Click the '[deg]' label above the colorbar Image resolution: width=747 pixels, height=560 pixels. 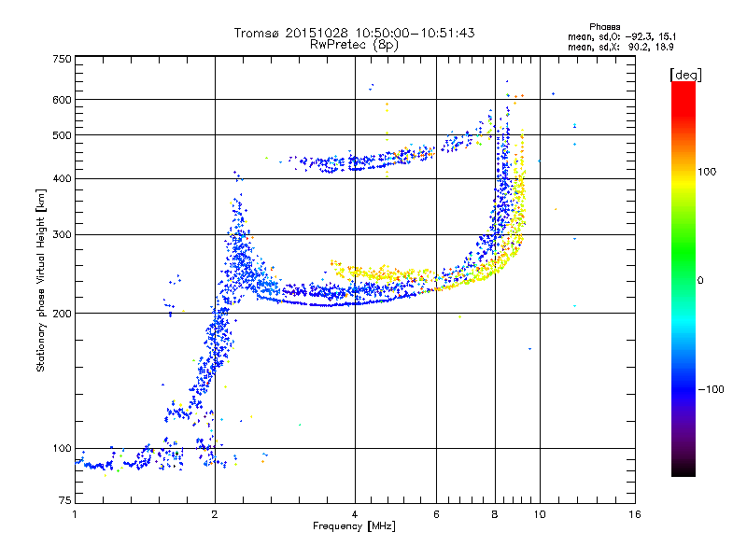[685, 75]
